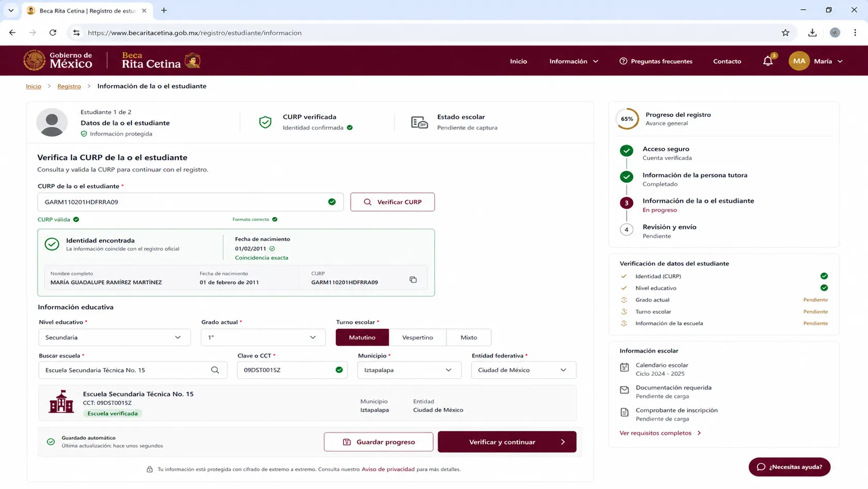The width and height of the screenshot is (868, 489).
Task: Click the site information icon in address bar
Action: coord(76,33)
